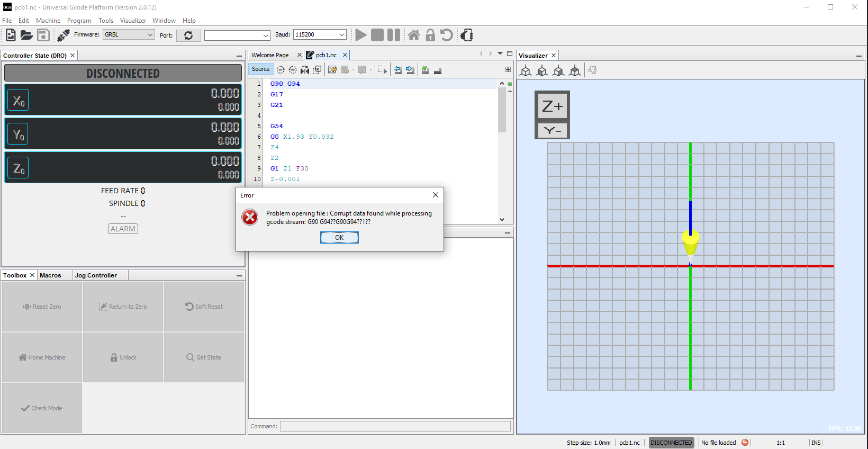Click OK in the Error dialog
The width and height of the screenshot is (868, 449).
click(x=339, y=238)
